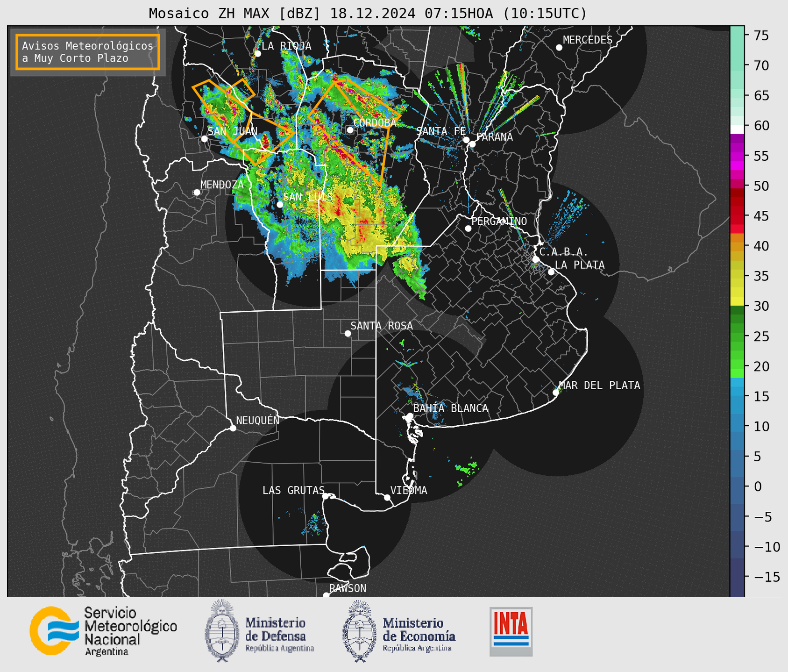Click the SAN JUAN city label
The height and width of the screenshot is (672, 788).
click(233, 131)
